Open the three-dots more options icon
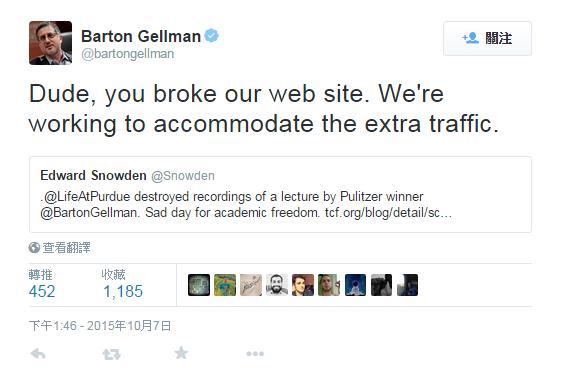562x388 pixels. 255,354
